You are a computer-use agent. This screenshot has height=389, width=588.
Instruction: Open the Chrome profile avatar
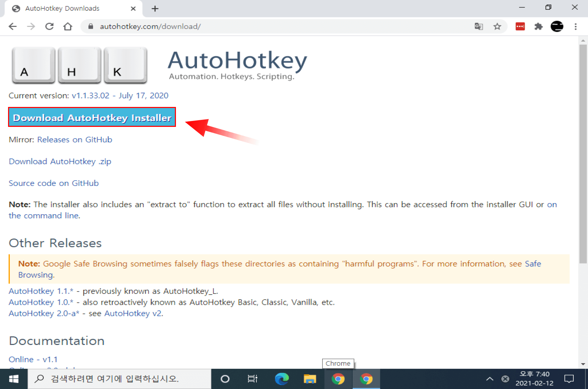tap(557, 27)
